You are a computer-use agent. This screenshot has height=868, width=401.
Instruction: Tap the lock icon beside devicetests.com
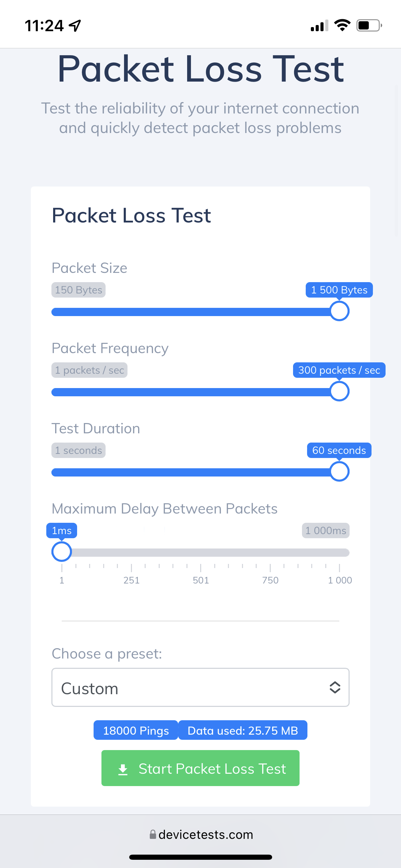[x=153, y=834]
